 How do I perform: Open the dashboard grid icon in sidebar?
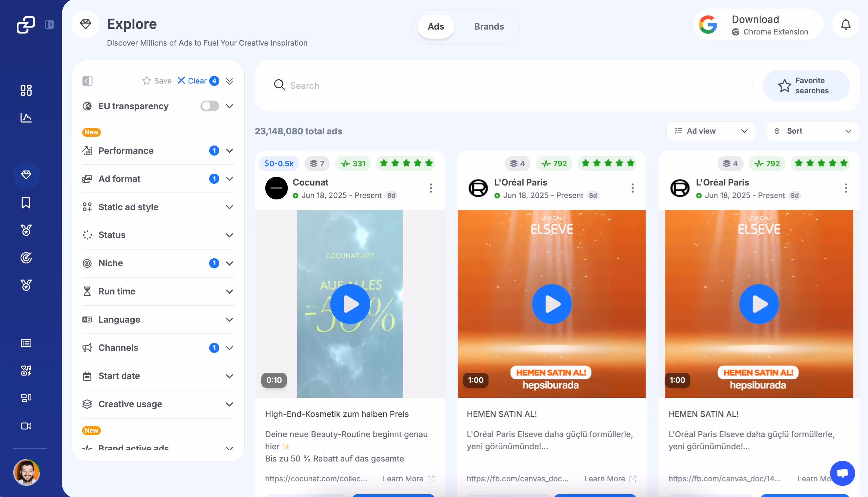[x=26, y=90]
